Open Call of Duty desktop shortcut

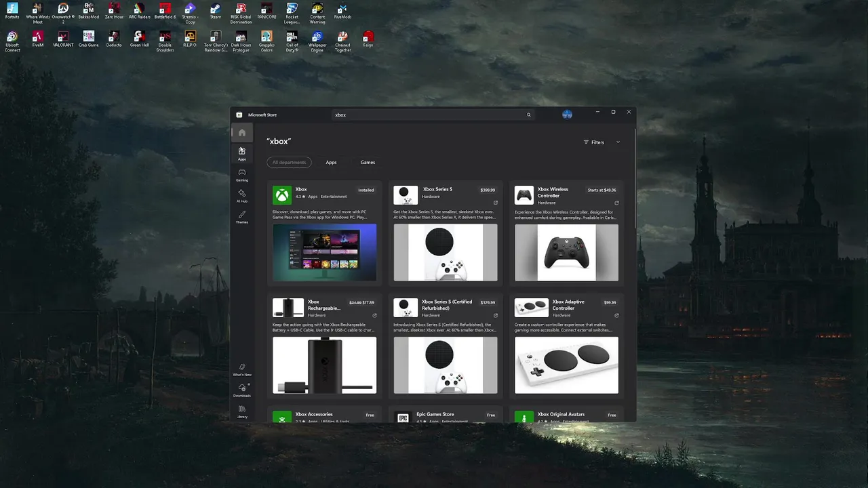(292, 41)
